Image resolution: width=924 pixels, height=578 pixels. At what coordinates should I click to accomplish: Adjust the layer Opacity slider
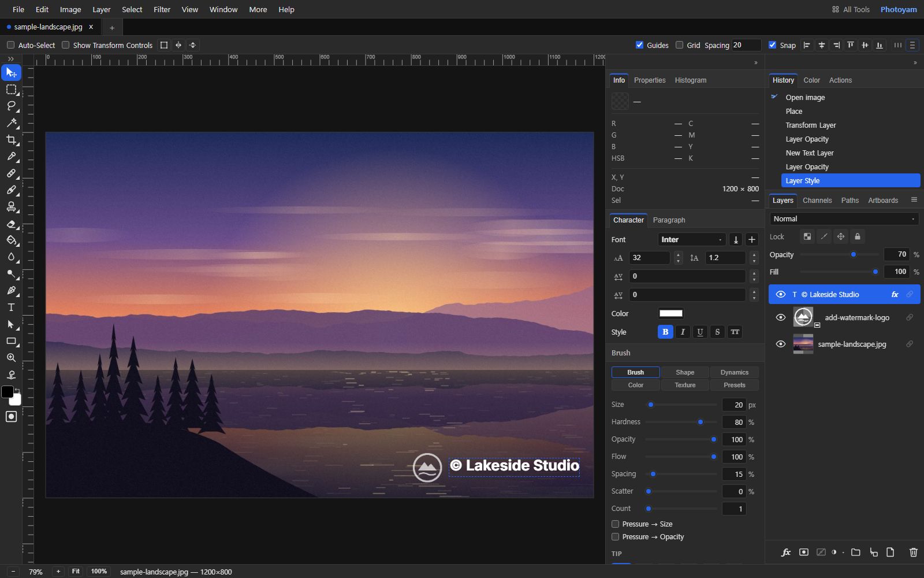840,254
